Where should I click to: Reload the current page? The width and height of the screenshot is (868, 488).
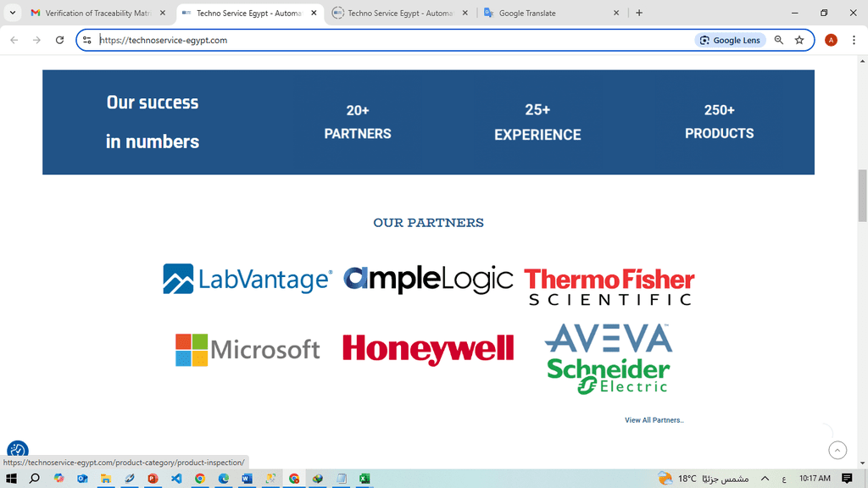(60, 40)
